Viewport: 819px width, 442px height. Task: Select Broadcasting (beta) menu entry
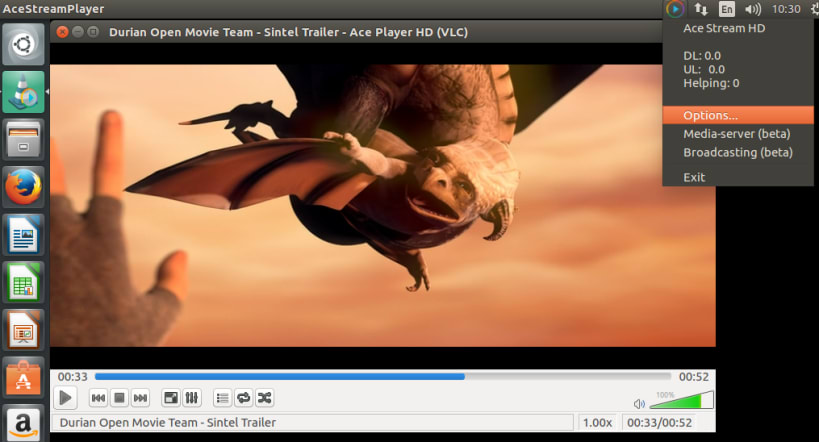click(738, 153)
